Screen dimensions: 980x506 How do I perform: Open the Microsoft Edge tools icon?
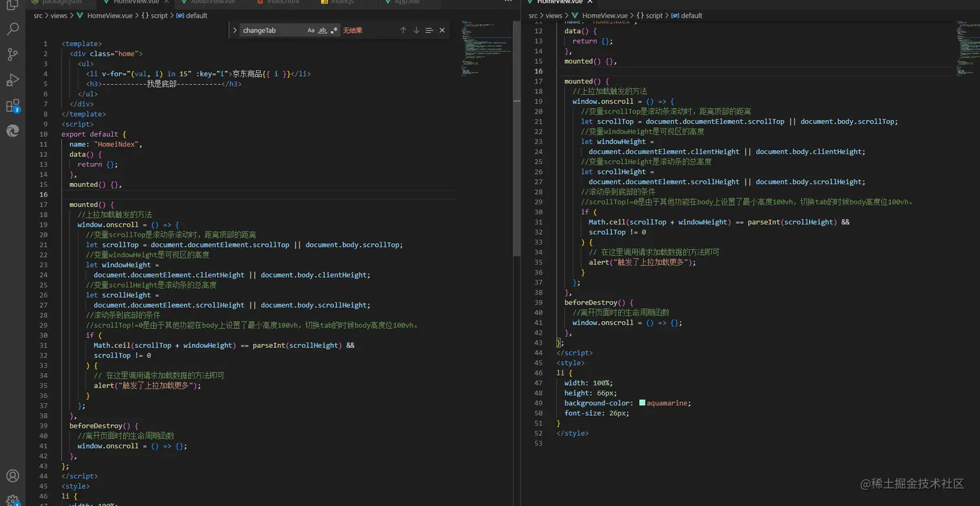point(12,130)
